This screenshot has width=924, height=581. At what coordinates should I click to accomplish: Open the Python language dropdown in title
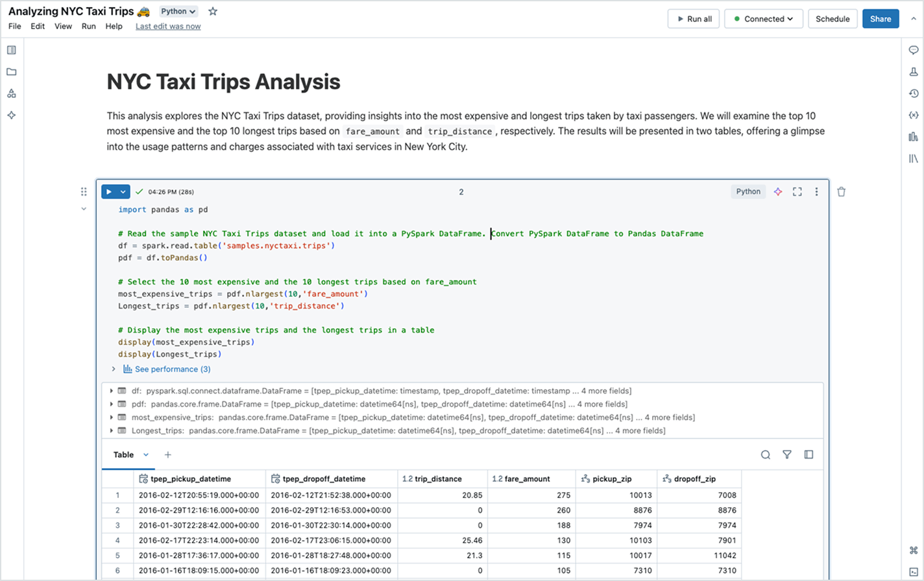[x=178, y=11]
